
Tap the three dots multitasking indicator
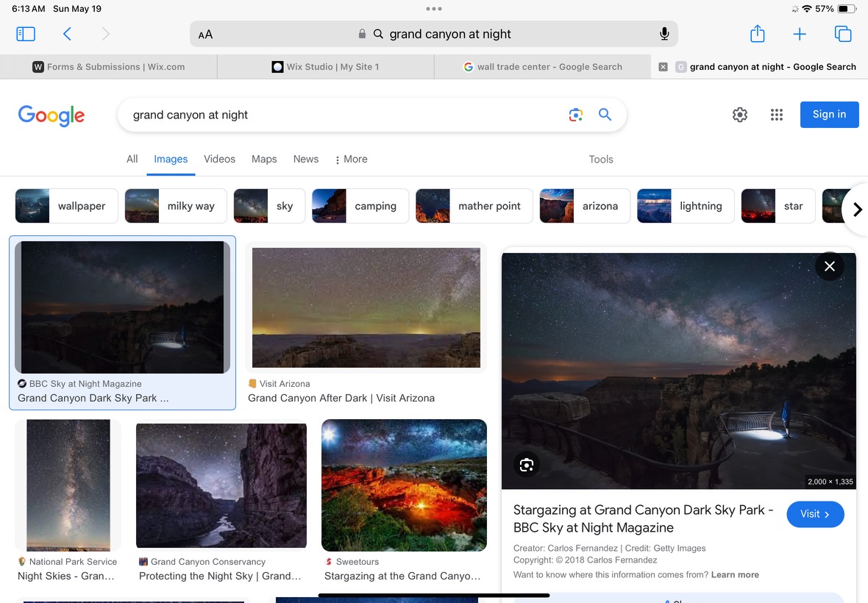[434, 9]
